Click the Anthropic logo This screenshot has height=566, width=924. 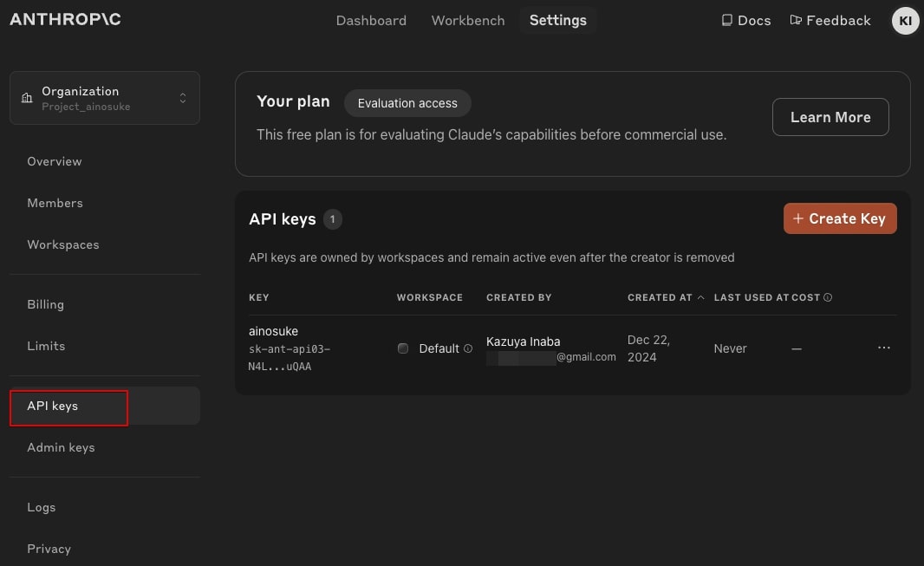[65, 19]
